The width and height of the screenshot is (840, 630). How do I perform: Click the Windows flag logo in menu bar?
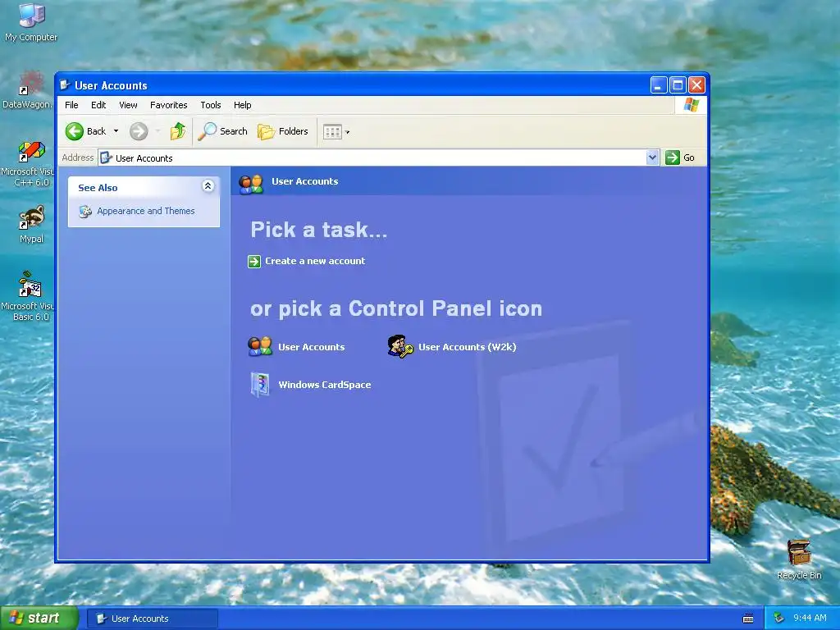click(691, 104)
